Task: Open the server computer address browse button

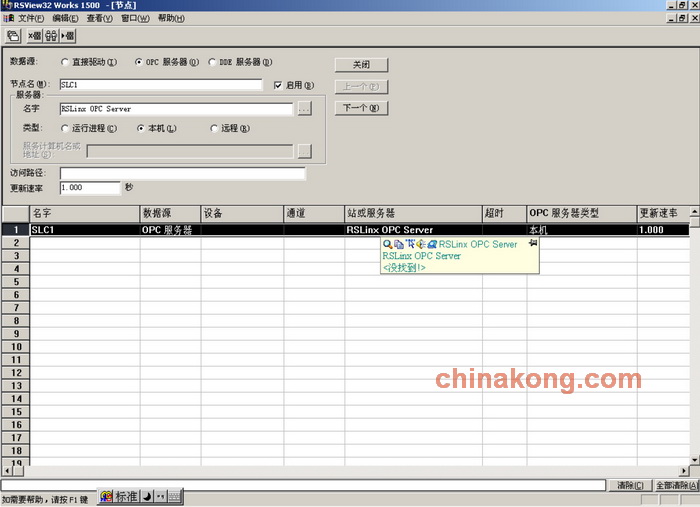Action: (304, 151)
